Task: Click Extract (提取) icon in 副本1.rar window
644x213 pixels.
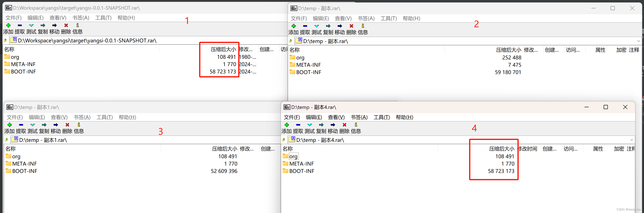Action: pos(21,125)
